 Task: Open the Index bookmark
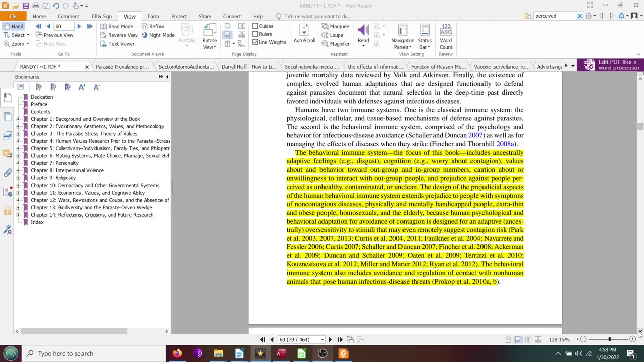(37, 222)
